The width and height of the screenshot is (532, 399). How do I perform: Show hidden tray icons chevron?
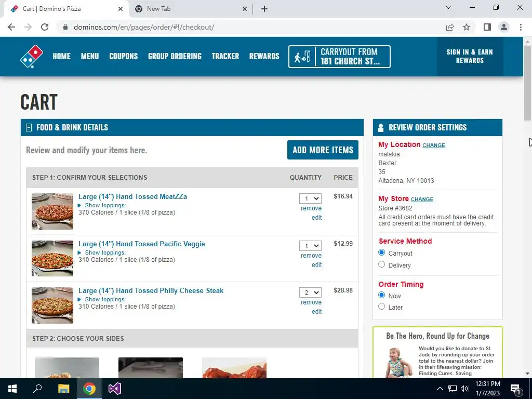(x=440, y=389)
